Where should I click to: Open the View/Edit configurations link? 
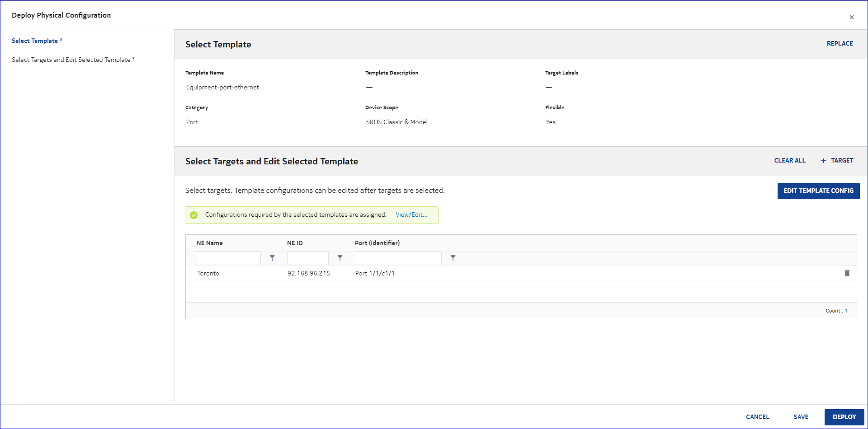click(411, 215)
